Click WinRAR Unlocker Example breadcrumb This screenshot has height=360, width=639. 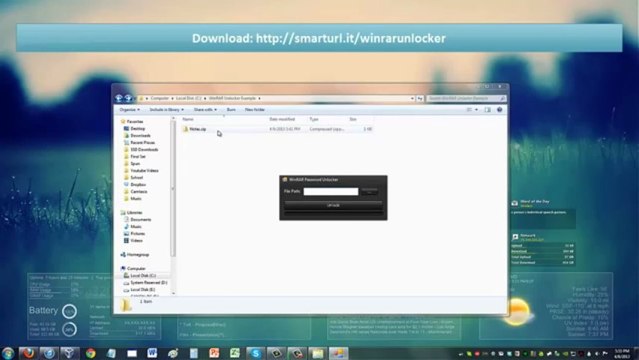click(232, 98)
